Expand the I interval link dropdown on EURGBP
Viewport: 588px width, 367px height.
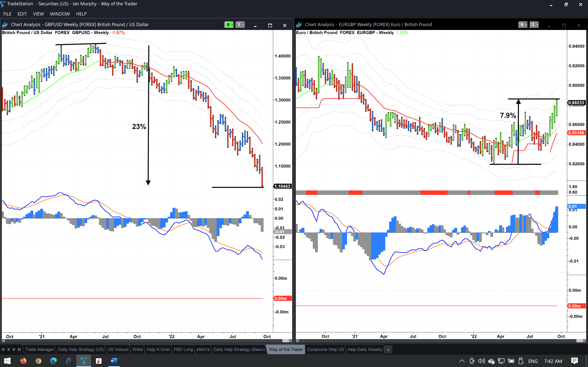pyautogui.click(x=537, y=24)
